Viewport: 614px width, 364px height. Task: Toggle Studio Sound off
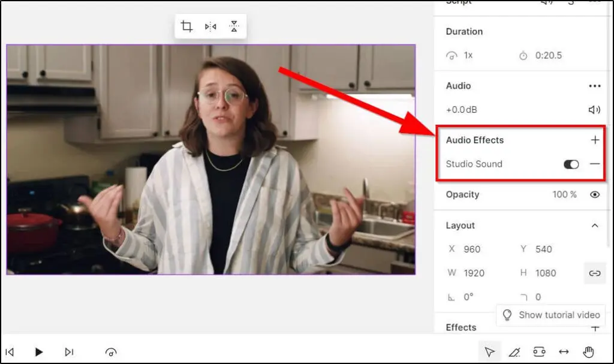(570, 164)
